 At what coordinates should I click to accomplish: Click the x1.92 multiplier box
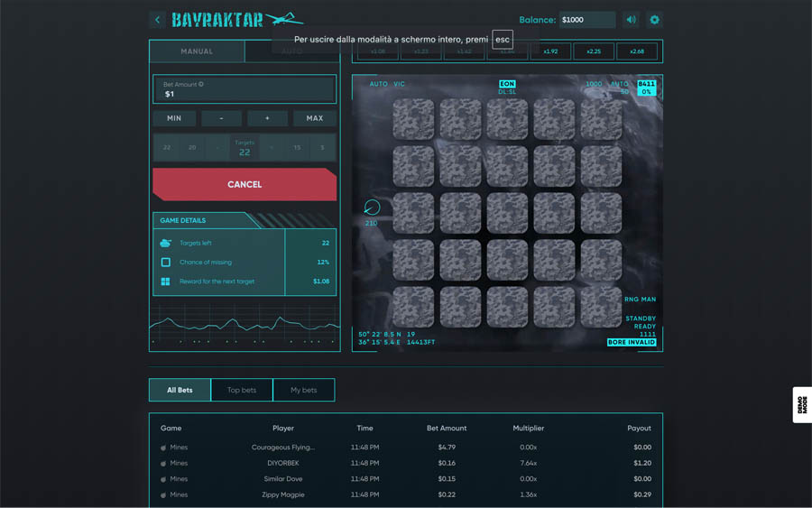click(x=550, y=51)
